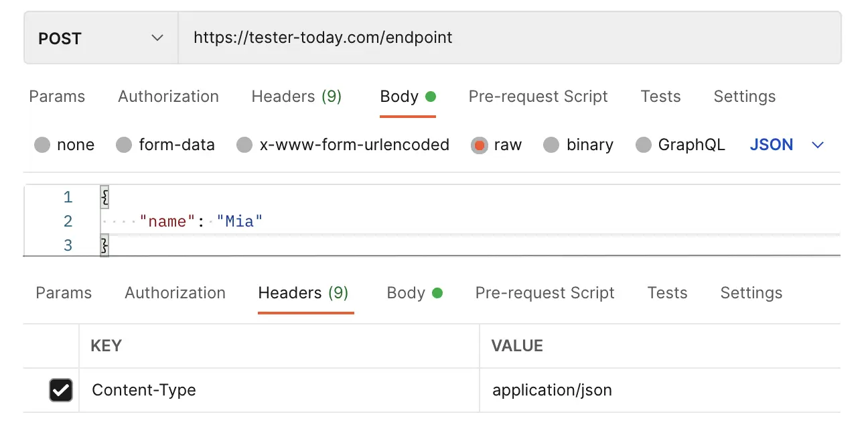
Task: Choose the form-data body option
Action: point(124,145)
